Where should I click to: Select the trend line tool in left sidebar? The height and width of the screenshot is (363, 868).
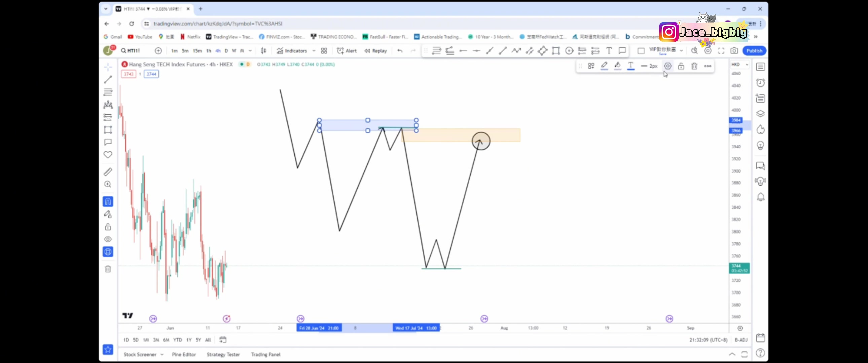(x=108, y=79)
